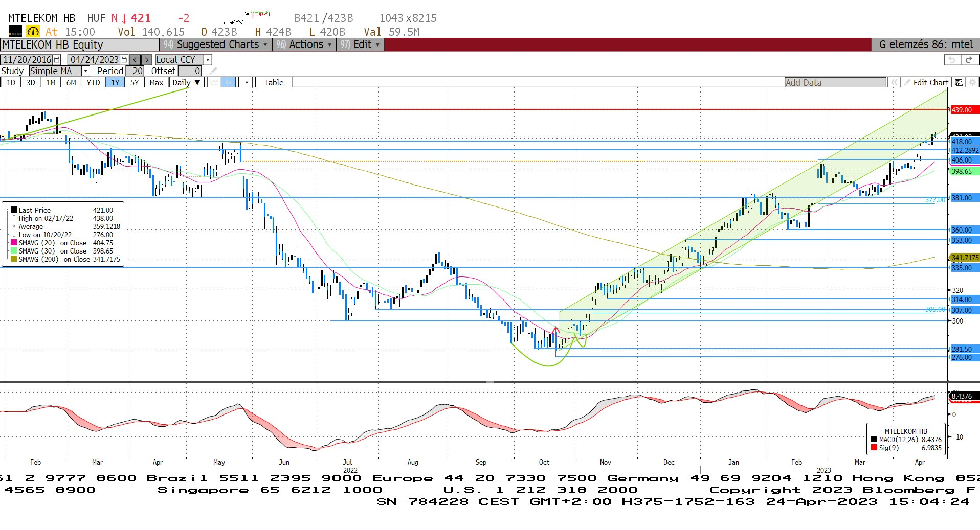Click the 398.65 green price label
The height and width of the screenshot is (530, 980).
pos(965,171)
